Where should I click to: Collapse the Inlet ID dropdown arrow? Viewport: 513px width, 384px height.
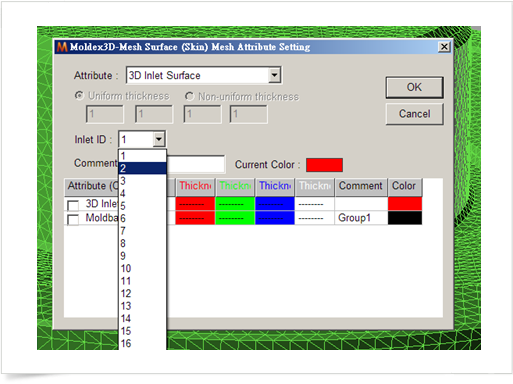click(159, 139)
